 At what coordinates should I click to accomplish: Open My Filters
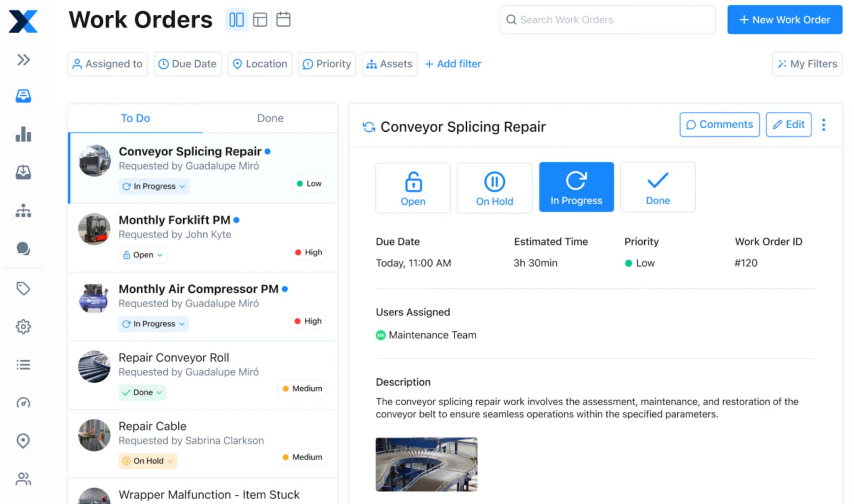(807, 64)
